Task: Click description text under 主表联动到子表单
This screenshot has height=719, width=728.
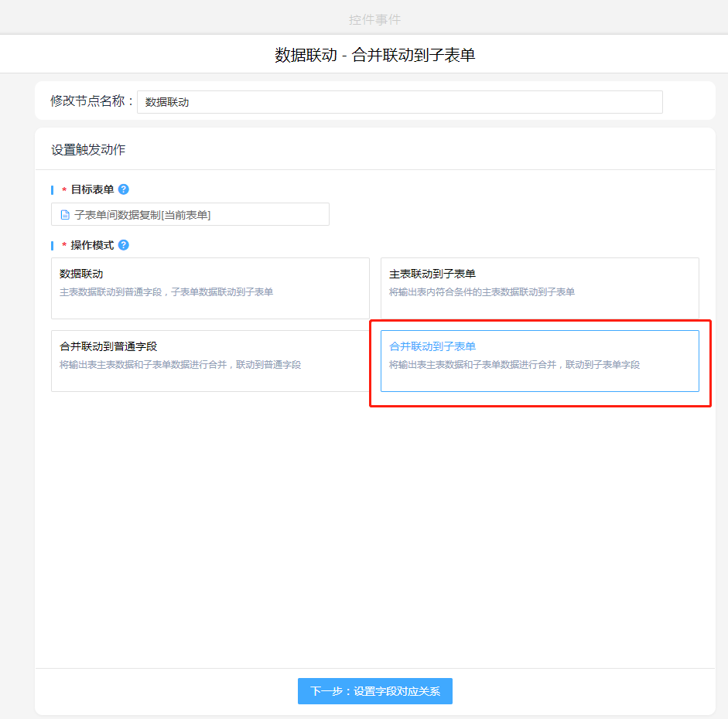Action: coord(481,292)
